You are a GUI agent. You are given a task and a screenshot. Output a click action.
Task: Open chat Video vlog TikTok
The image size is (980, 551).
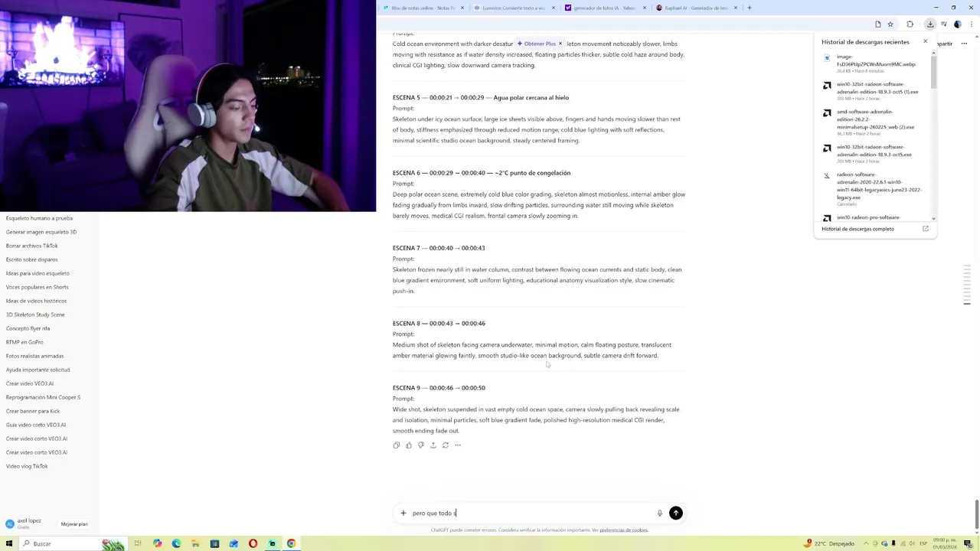tap(27, 466)
